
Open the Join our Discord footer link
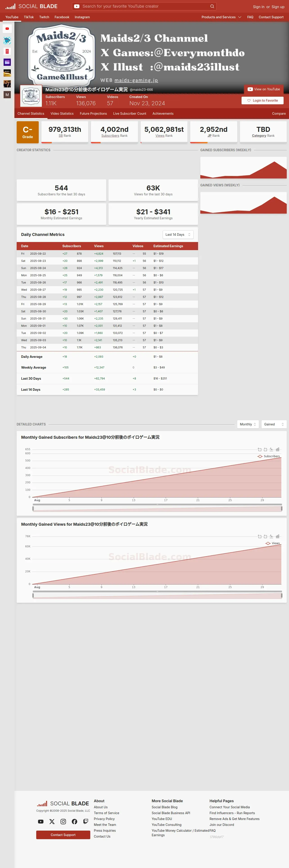[222, 825]
